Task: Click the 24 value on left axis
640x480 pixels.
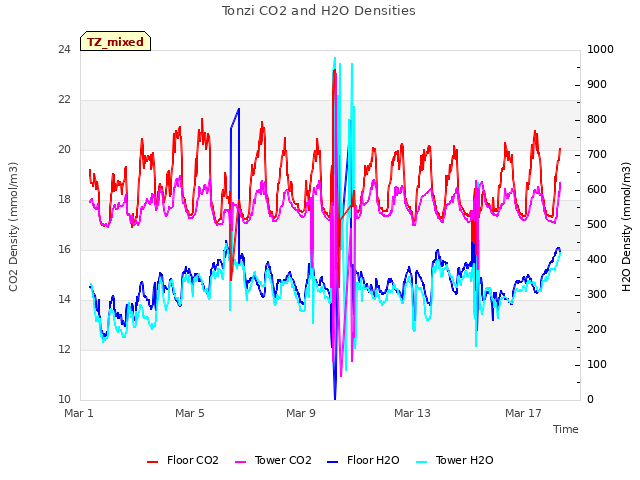Action: tap(64, 49)
